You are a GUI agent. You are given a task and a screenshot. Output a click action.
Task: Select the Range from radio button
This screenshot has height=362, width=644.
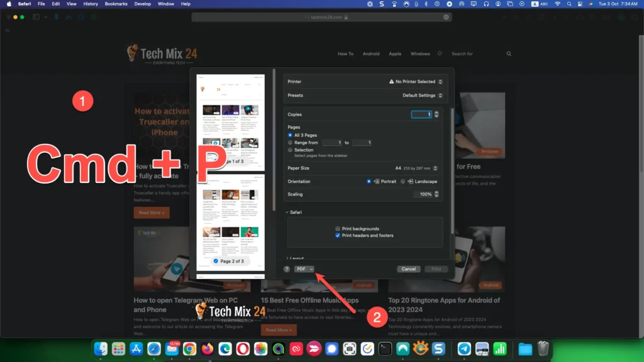pyautogui.click(x=290, y=143)
